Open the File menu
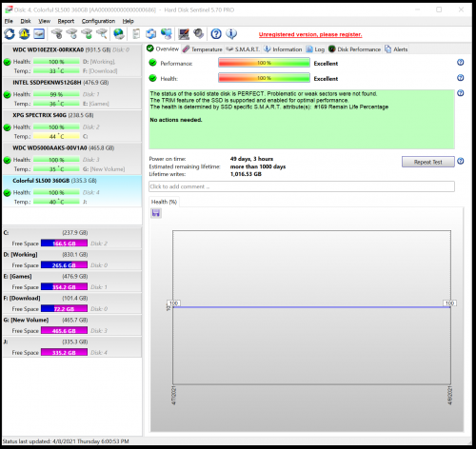This screenshot has height=449, width=476. point(9,21)
